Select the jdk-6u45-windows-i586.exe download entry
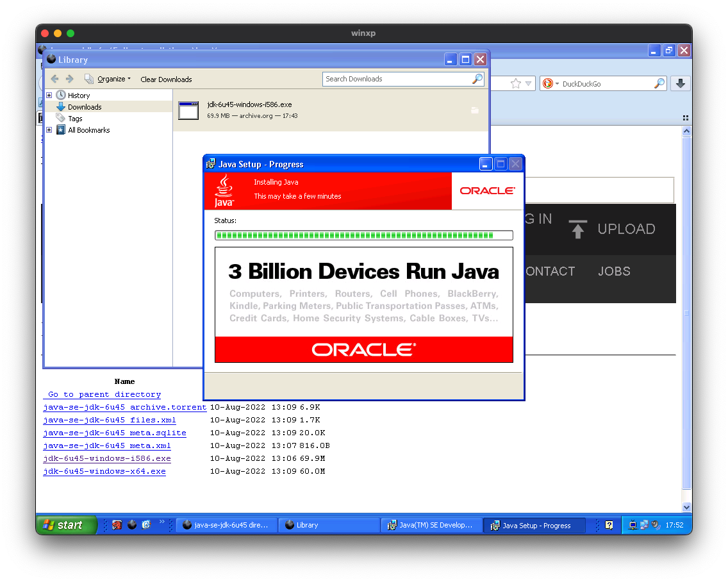 [x=331, y=110]
